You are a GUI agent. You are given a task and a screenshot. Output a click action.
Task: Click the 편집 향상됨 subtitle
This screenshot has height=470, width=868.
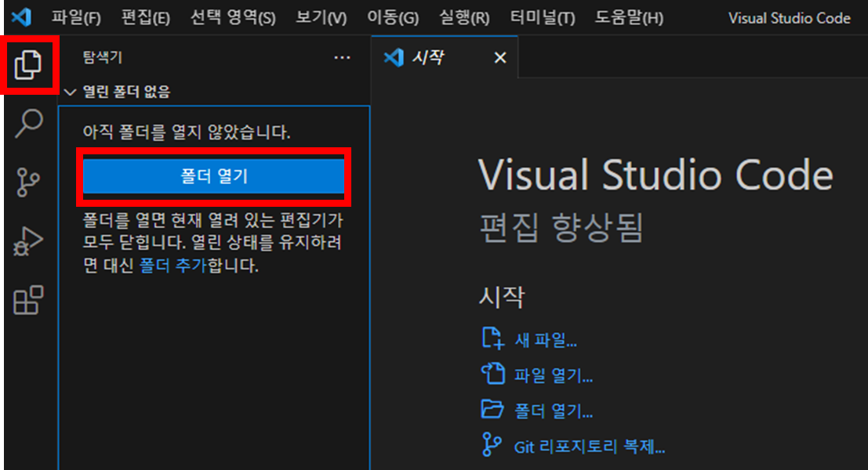(x=561, y=227)
